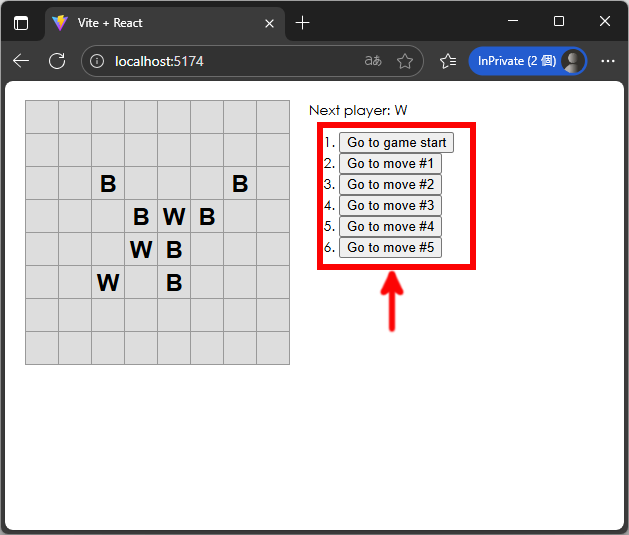Image resolution: width=629 pixels, height=535 pixels.
Task: Open the favorites list icon
Action: pos(448,61)
